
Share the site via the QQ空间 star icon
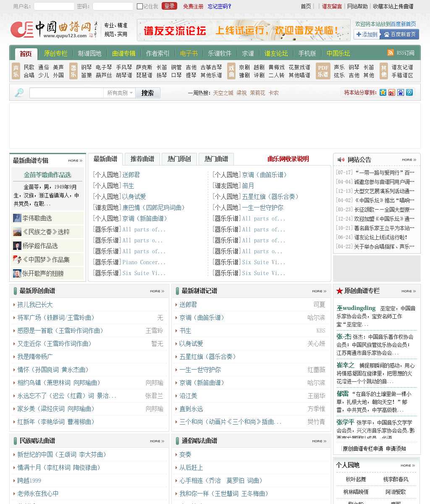[383, 92]
